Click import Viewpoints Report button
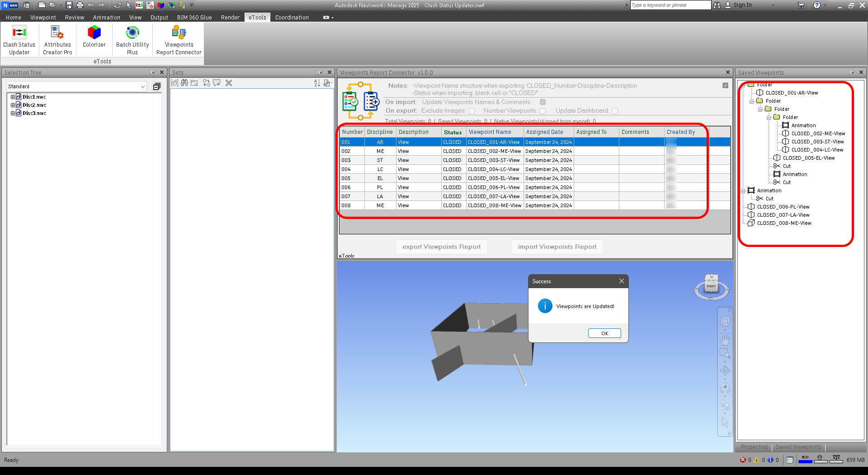The height and width of the screenshot is (475, 868). (557, 247)
